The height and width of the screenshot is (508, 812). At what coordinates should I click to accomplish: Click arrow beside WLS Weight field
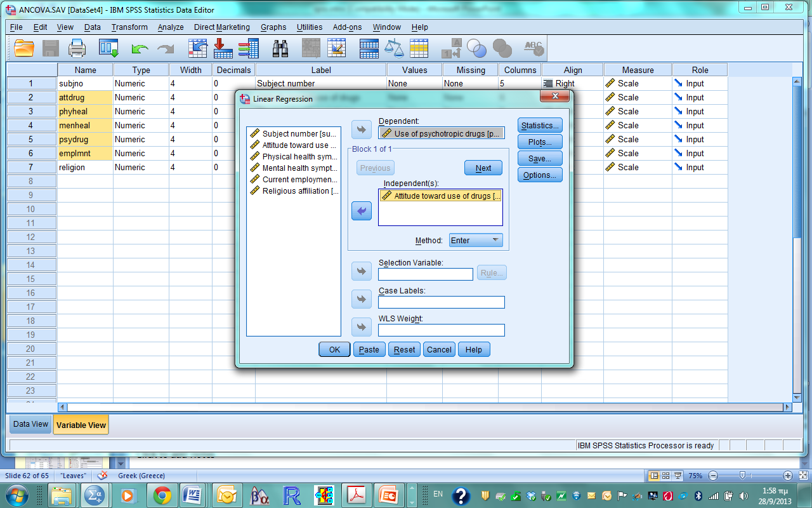(x=361, y=327)
